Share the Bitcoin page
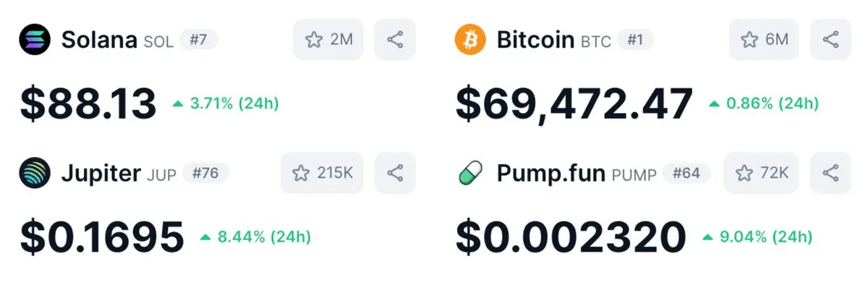The image size is (868, 293). coord(830,39)
